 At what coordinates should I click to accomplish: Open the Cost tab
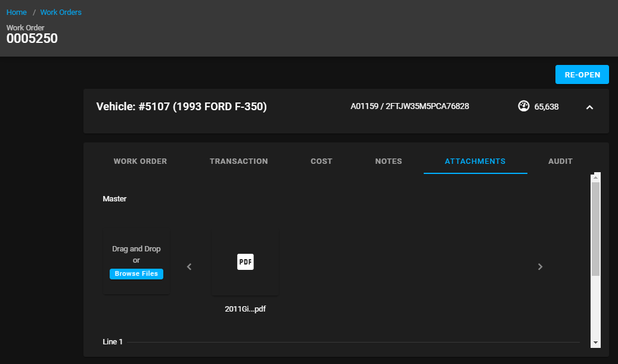321,161
